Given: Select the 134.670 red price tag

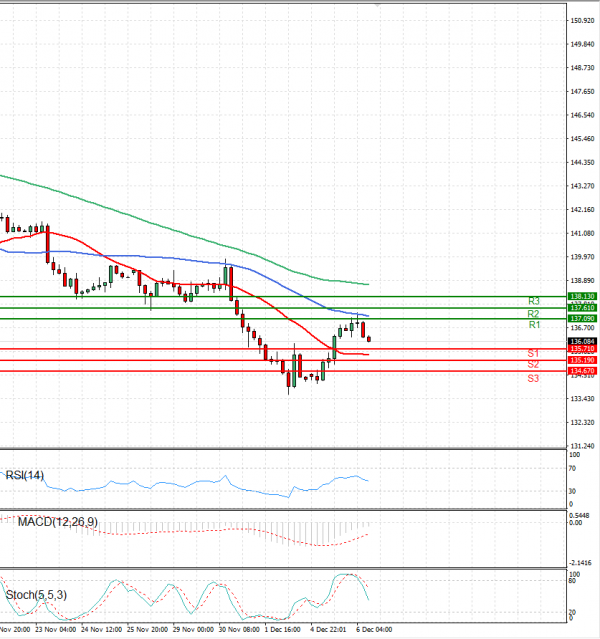Looking at the screenshot, I should 582,371.
